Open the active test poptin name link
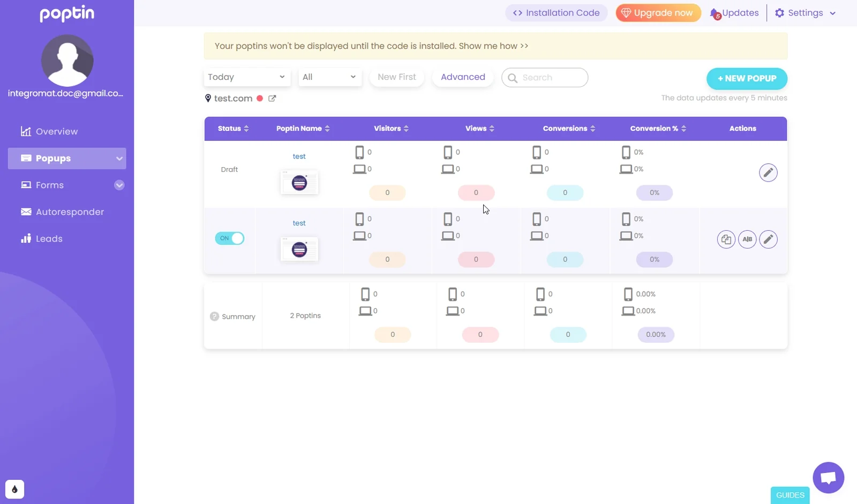The image size is (857, 504). 299,223
